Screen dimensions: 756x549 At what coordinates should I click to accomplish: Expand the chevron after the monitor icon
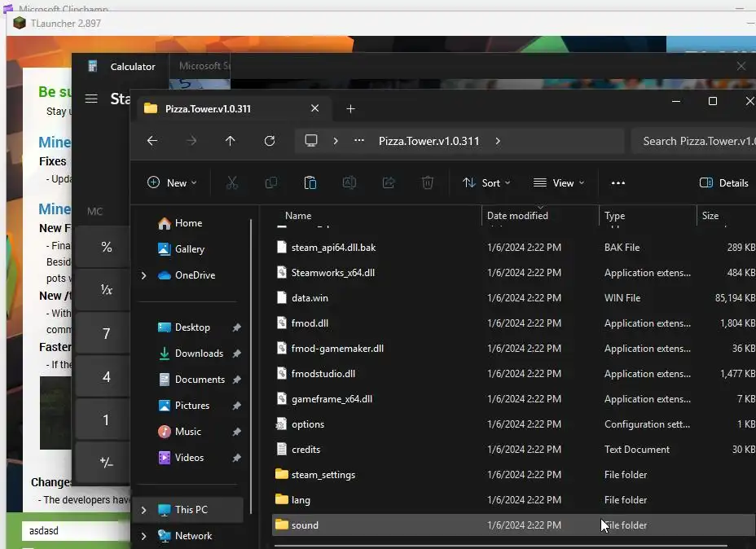pyautogui.click(x=336, y=141)
